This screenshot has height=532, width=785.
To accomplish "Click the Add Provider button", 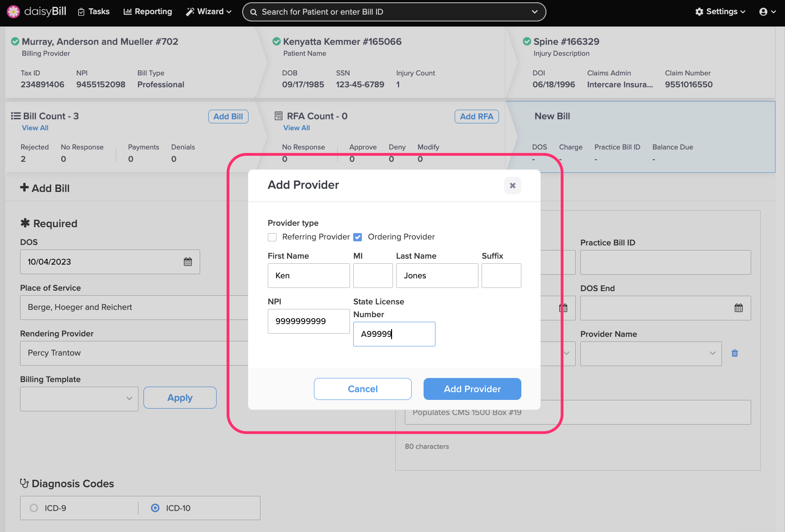I will (x=472, y=389).
